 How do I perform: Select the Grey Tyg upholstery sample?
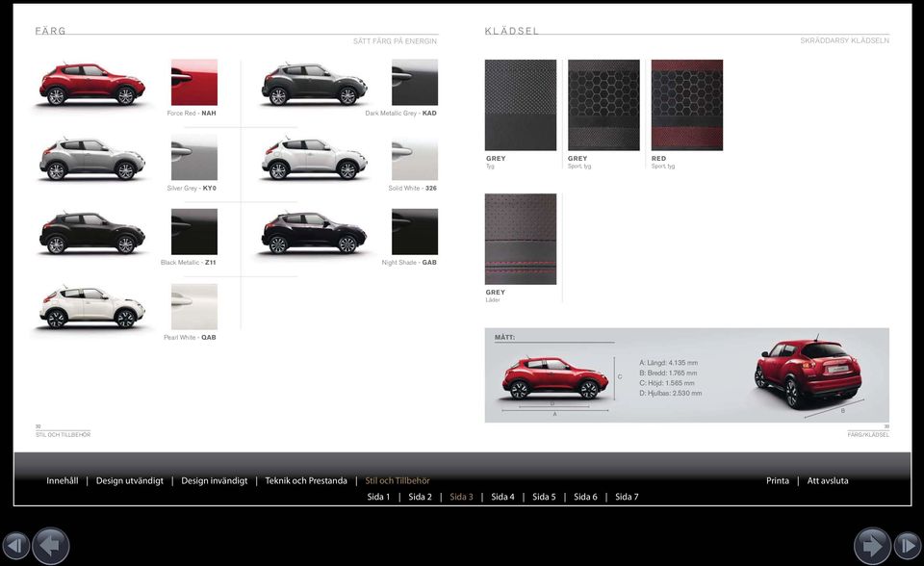[x=521, y=105]
